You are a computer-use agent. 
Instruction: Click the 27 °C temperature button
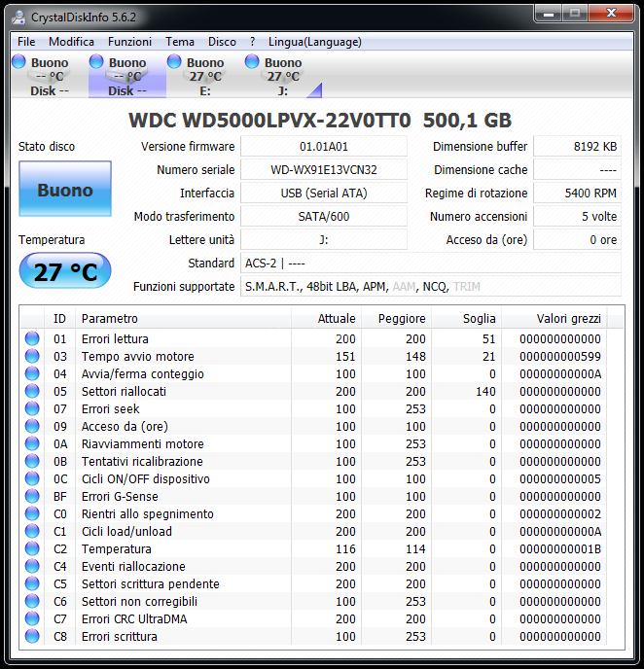click(x=65, y=270)
